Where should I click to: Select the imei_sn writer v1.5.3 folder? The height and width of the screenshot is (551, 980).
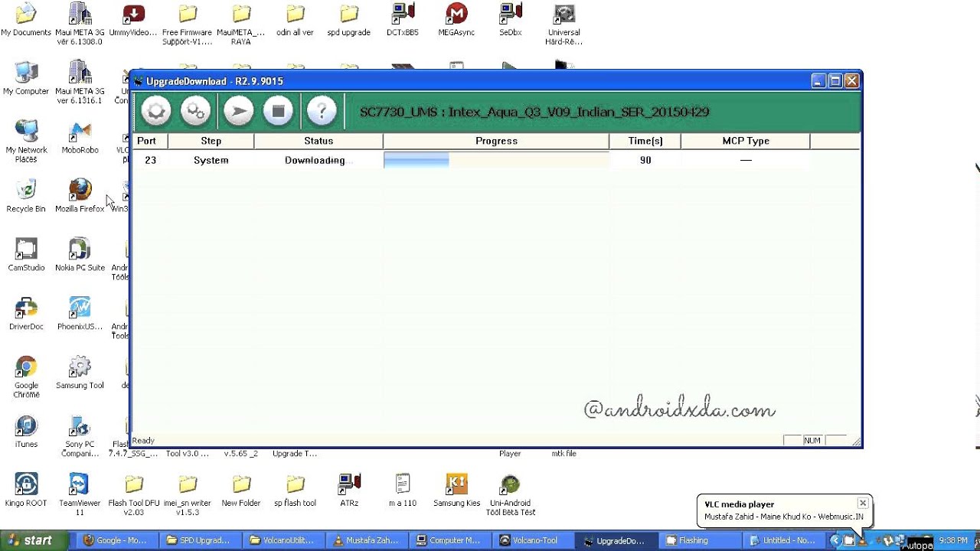point(188,494)
